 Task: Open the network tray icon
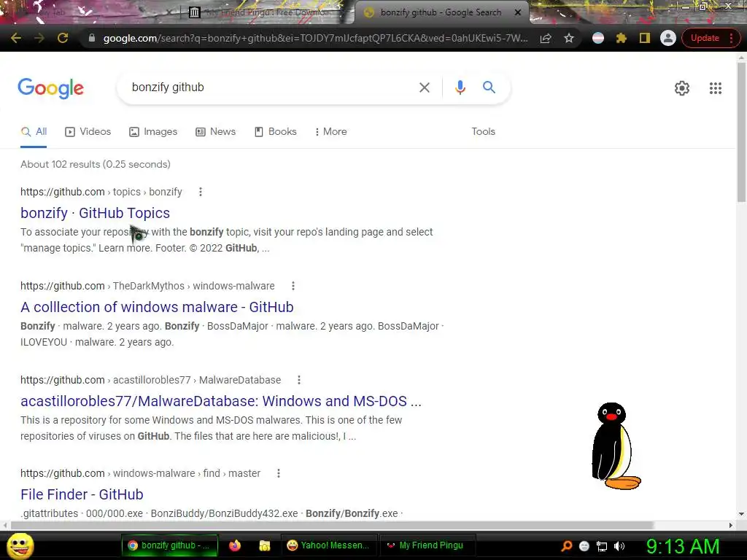coord(602,546)
